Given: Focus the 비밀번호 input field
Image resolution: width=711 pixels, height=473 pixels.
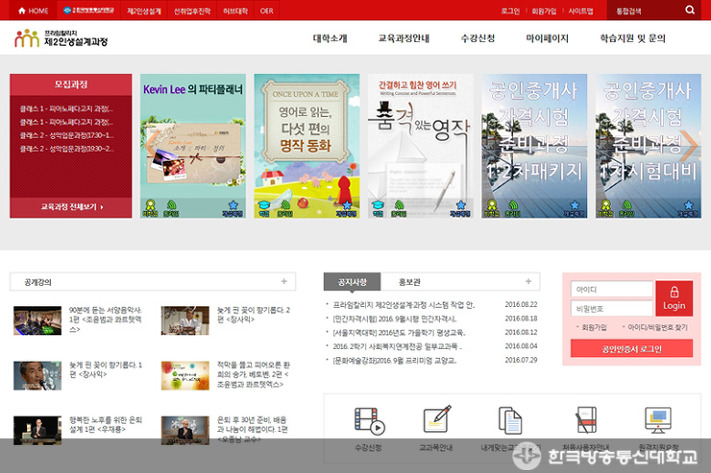Looking at the screenshot, I should (x=611, y=308).
